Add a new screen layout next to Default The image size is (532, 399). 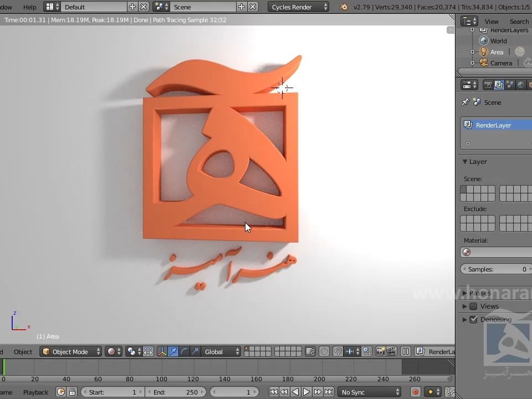[132, 7]
